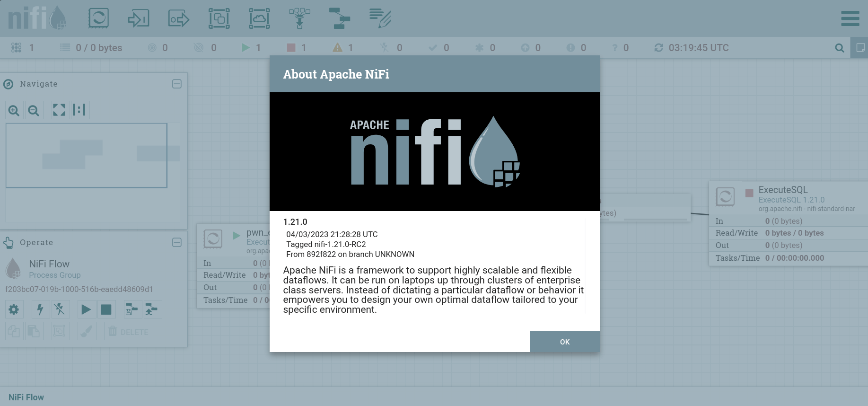
Task: Disable selected components with crossed lightning
Action: [60, 309]
